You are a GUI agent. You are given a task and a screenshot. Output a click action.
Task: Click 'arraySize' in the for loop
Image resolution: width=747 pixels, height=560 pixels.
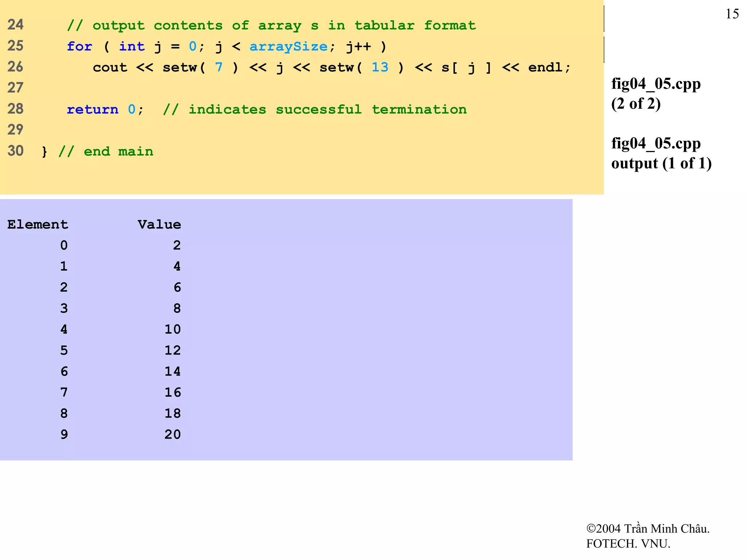tap(289, 47)
